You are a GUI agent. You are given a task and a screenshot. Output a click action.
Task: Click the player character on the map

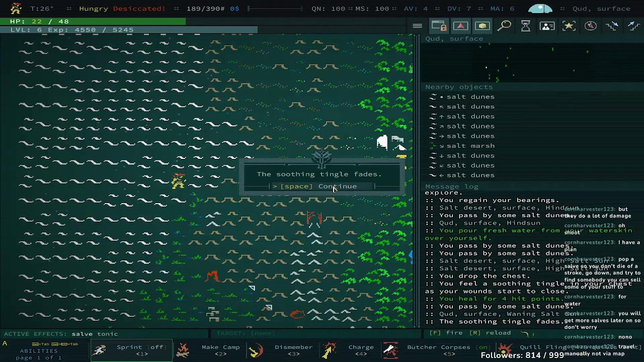178,182
